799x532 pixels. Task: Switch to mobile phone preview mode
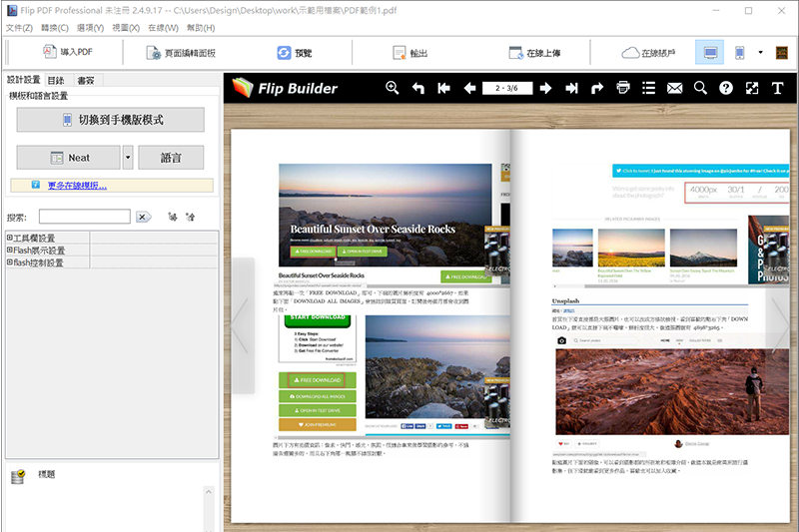739,53
